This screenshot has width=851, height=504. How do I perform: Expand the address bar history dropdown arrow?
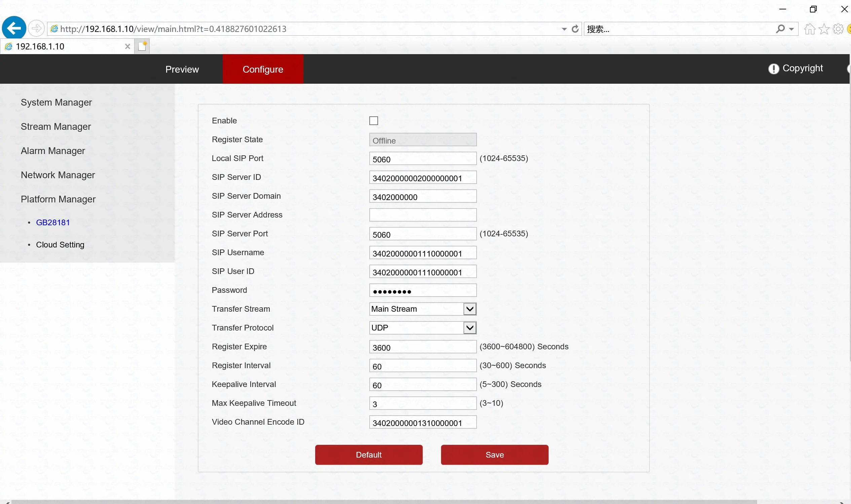pos(564,29)
